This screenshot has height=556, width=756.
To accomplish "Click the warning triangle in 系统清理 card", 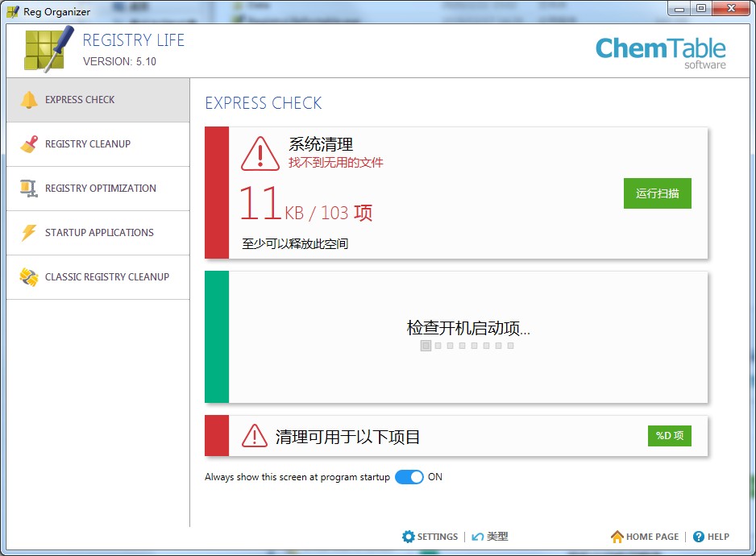I will tap(260, 154).
